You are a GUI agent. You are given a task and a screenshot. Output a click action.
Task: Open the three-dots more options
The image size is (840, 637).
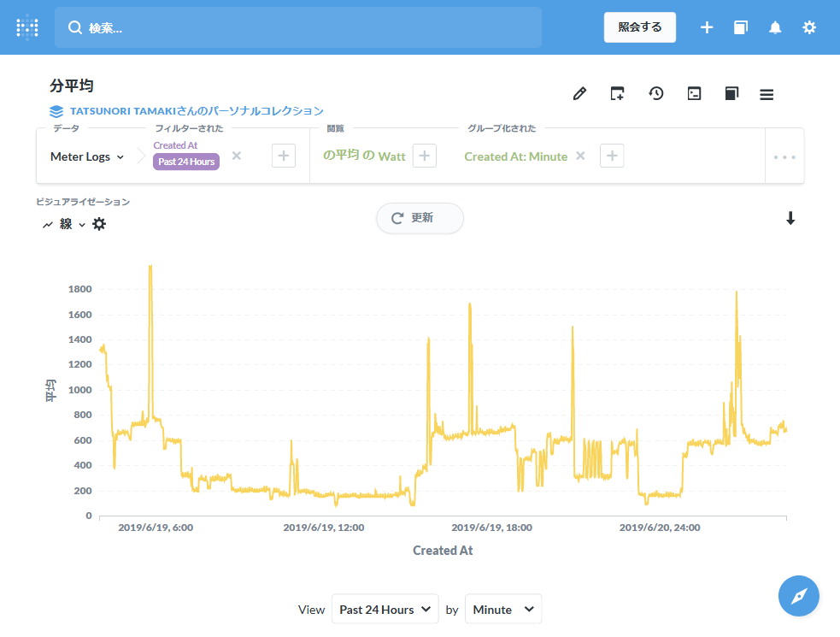click(784, 157)
